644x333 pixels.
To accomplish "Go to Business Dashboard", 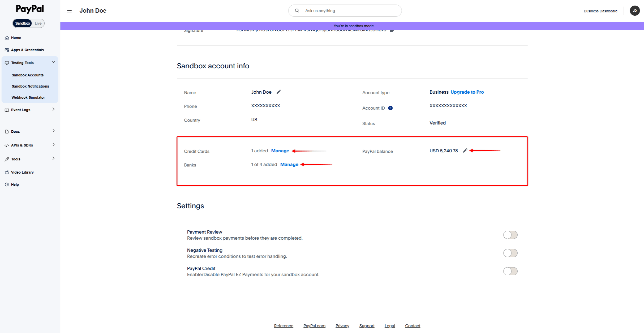I will pyautogui.click(x=600, y=11).
